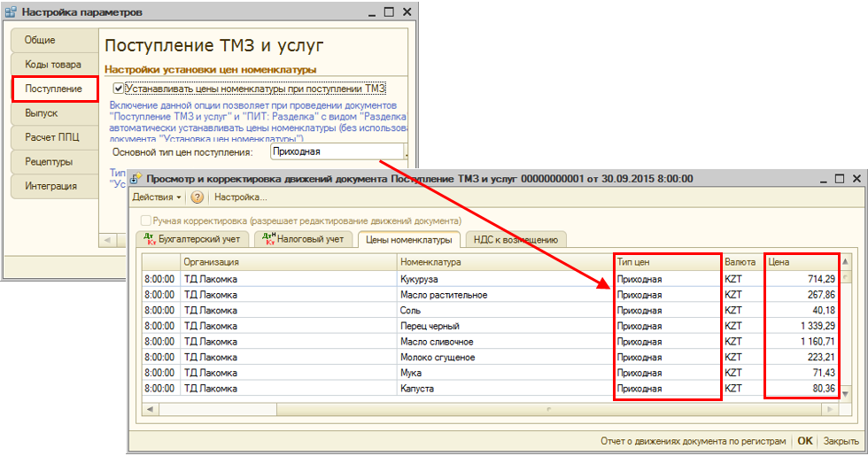Open the Бухгалтерский учет tab with Дт/Кт icon

(192, 239)
